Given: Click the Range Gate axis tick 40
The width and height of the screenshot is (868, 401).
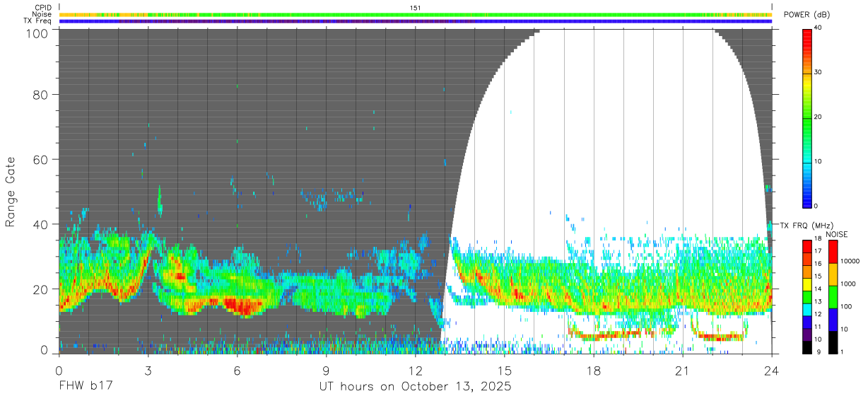Looking at the screenshot, I should point(41,224).
